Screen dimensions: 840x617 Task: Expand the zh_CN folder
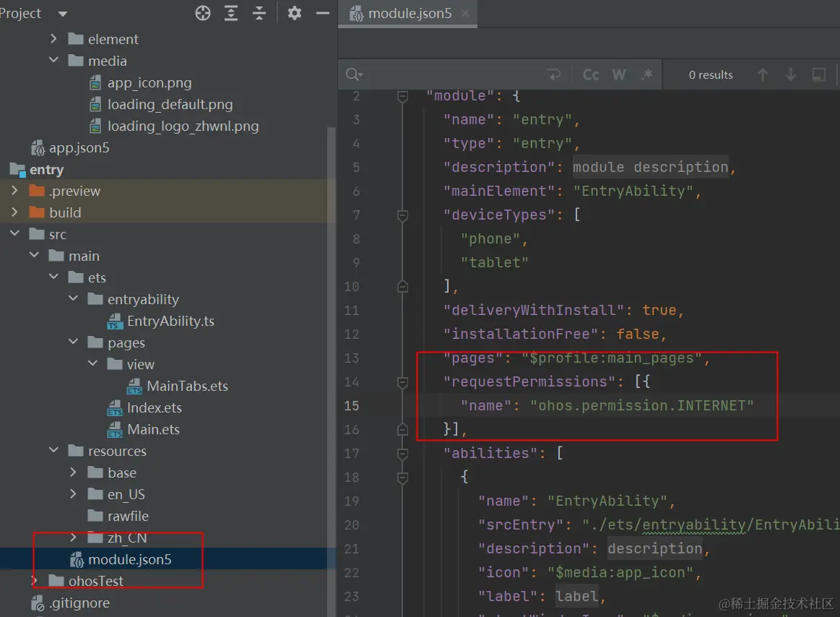(x=73, y=537)
